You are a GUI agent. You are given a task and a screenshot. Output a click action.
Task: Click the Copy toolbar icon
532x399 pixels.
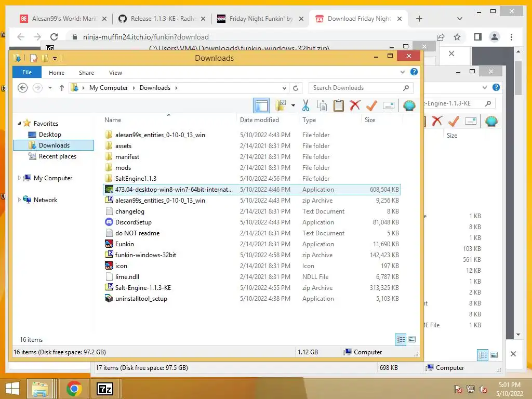coord(322,106)
